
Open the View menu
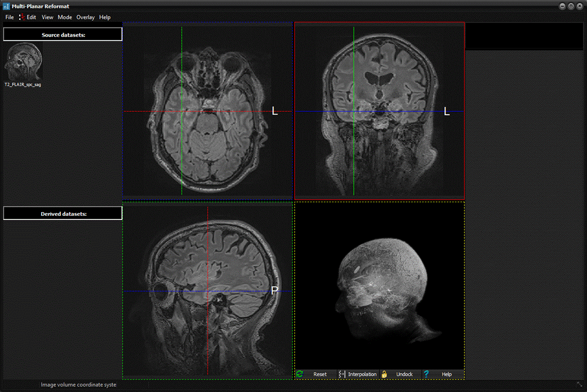(x=47, y=17)
